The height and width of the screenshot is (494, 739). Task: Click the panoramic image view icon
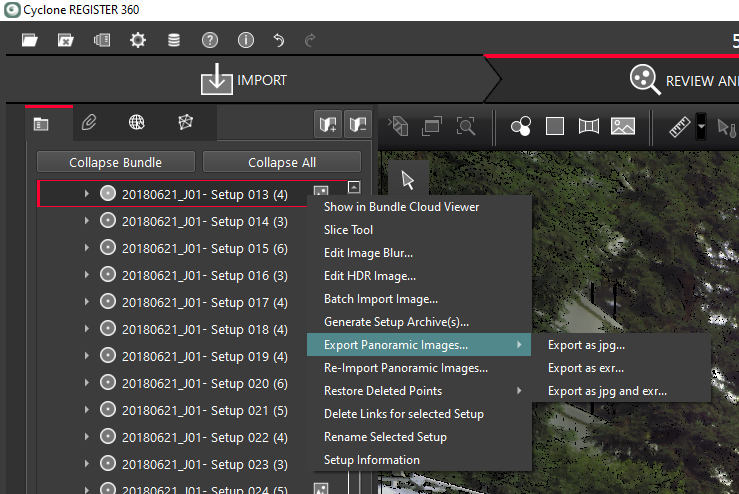point(623,127)
